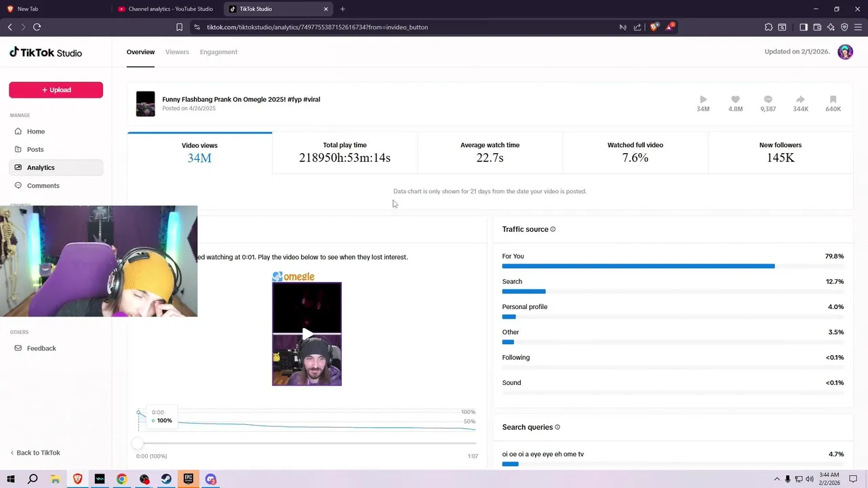This screenshot has height=488, width=868.
Task: Go back to the previous page
Action: (9, 27)
